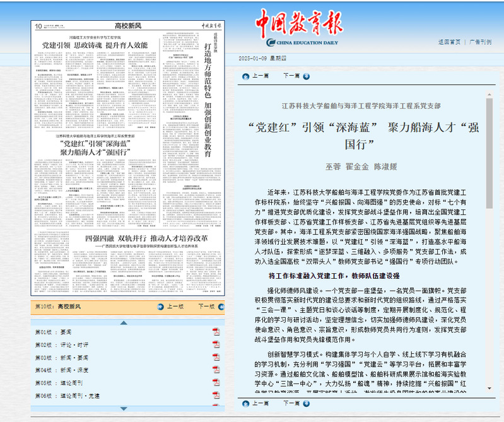Open PDF icon for 第03版 新闻·要闻
Image resolution: width=504 pixels, height=422 pixels.
pyautogui.click(x=216, y=357)
